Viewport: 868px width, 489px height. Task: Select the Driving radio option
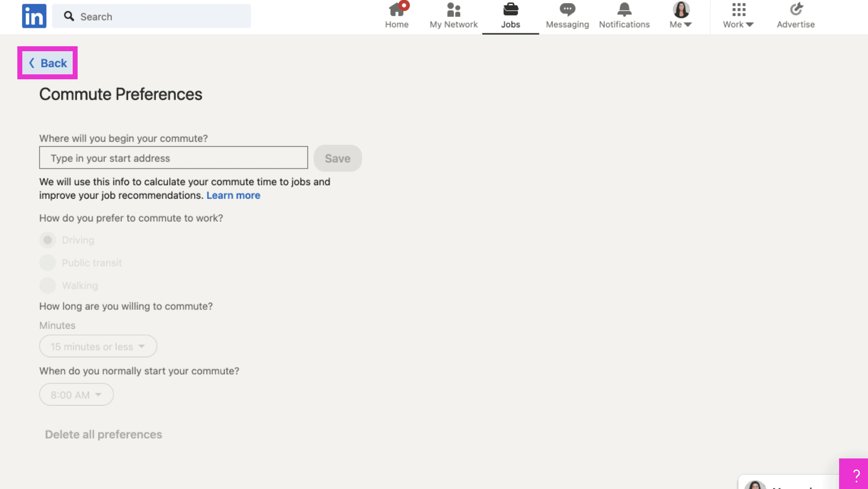coord(48,240)
